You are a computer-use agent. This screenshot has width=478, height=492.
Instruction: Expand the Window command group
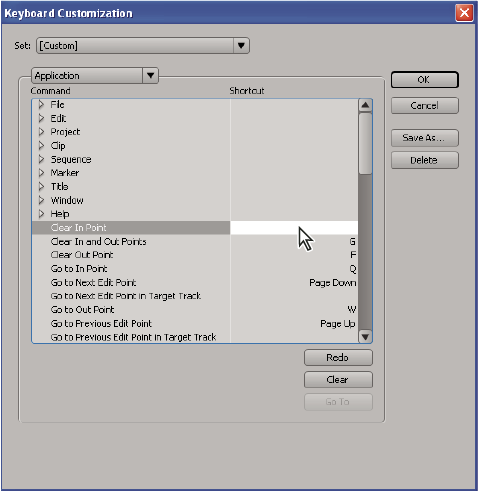[41, 200]
